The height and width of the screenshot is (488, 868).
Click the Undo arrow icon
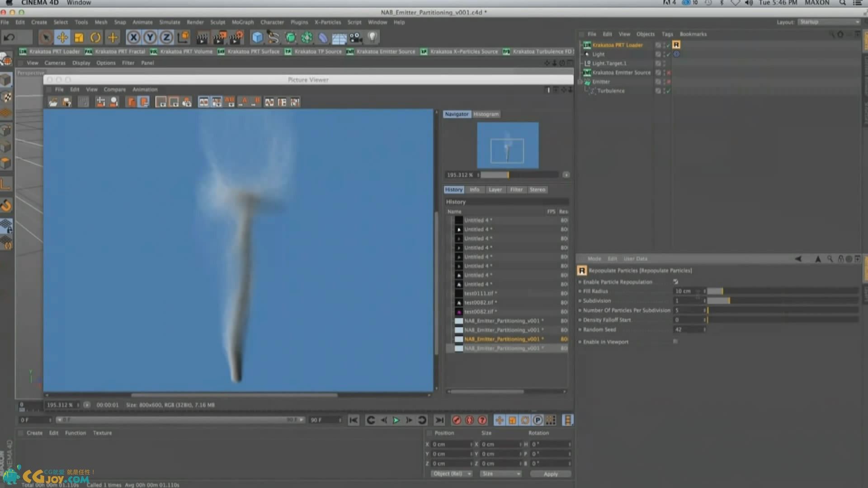(x=9, y=38)
